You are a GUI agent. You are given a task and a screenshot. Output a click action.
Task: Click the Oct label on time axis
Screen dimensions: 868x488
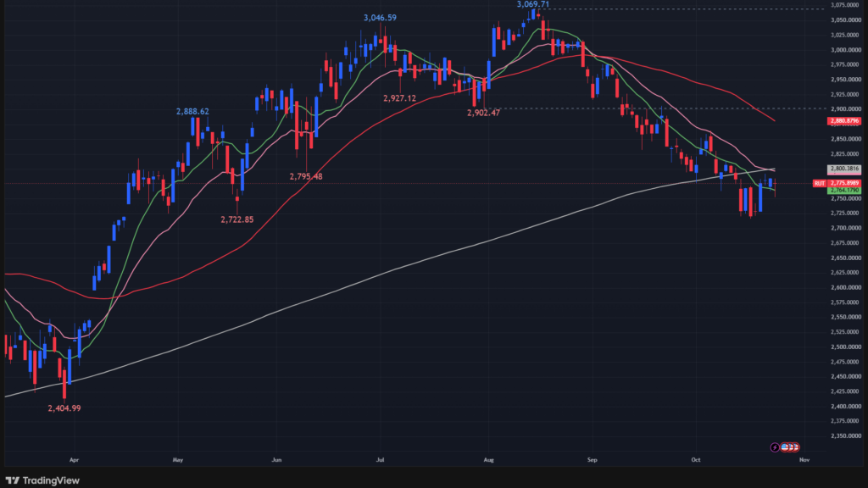point(696,460)
